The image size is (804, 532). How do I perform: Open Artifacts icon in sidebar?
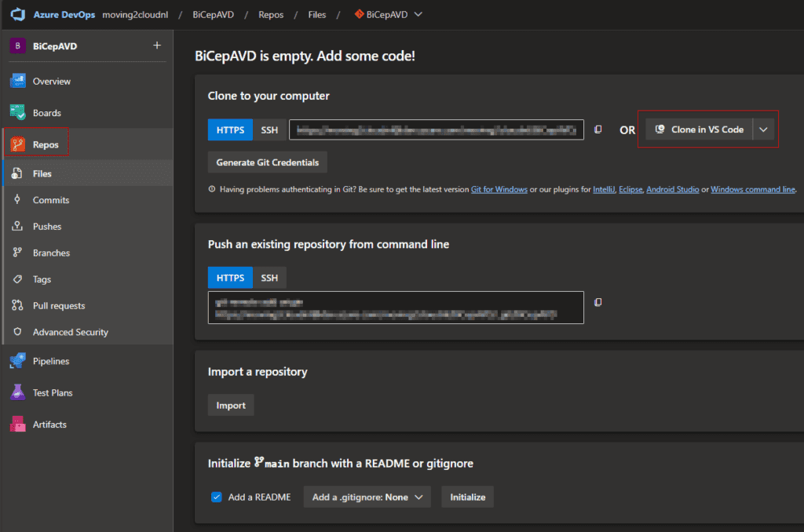coord(18,425)
